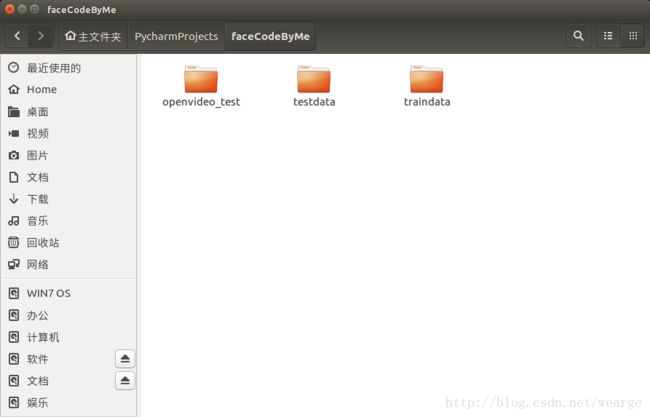Select the traindata folder icon

pyautogui.click(x=427, y=79)
